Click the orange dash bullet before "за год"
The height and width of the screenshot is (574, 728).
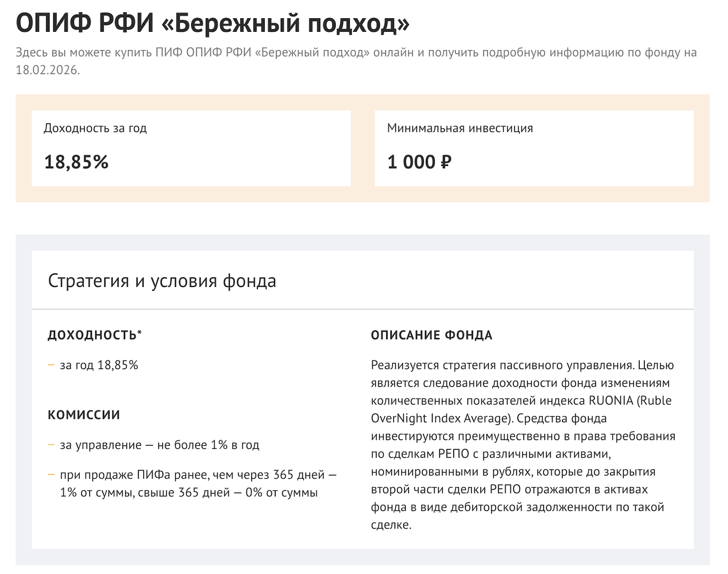coord(51,365)
